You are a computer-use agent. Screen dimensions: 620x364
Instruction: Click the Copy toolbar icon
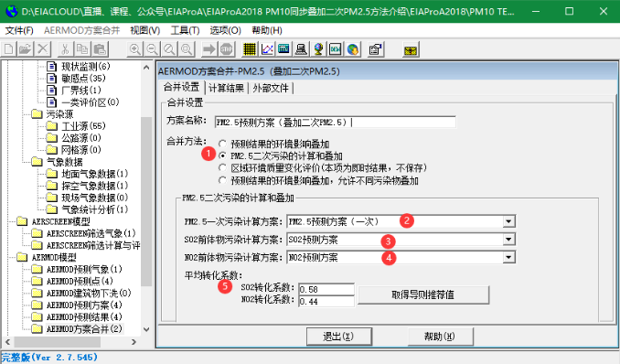(82, 49)
